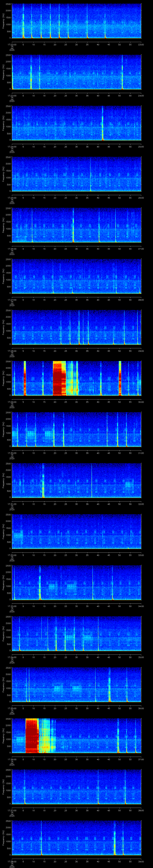This screenshot has height=868, width=153.
Task: Click 'Frequency (Hz)' axis label of 17:29:00 panel
Action: coord(3,378)
